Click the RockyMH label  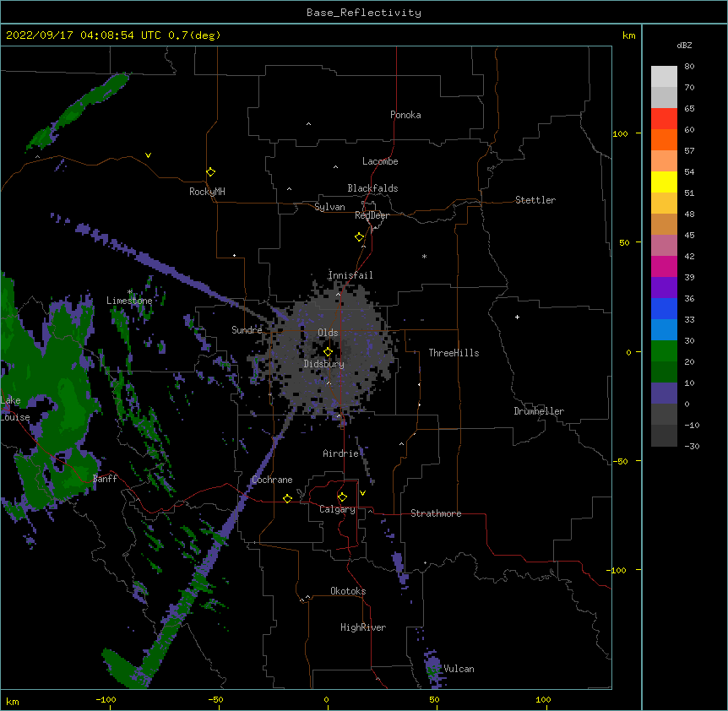207,192
